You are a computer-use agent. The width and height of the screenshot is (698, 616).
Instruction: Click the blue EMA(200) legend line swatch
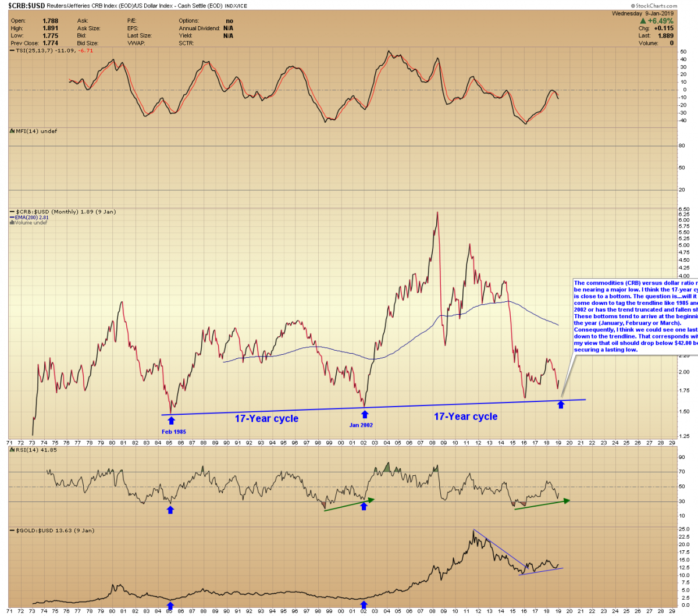tap(12, 218)
